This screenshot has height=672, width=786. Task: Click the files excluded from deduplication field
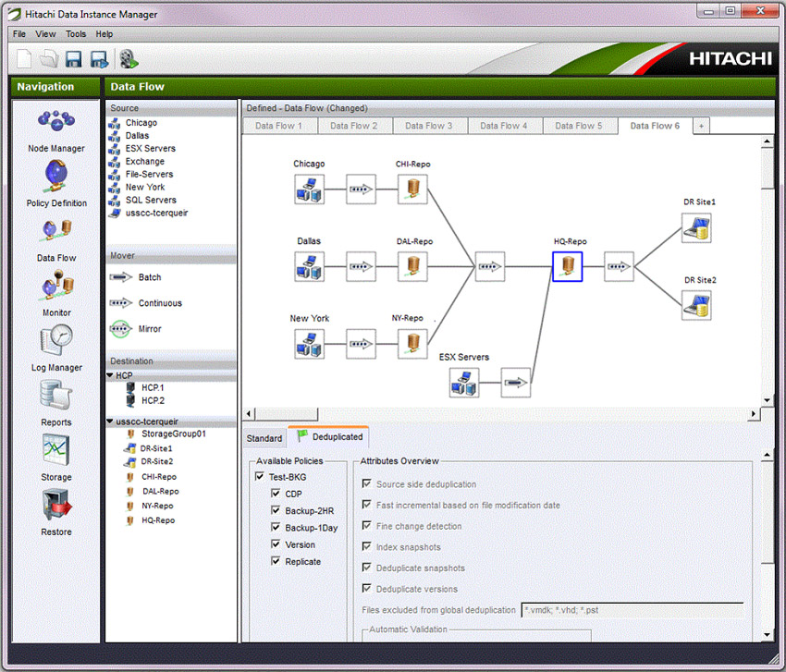coord(632,610)
